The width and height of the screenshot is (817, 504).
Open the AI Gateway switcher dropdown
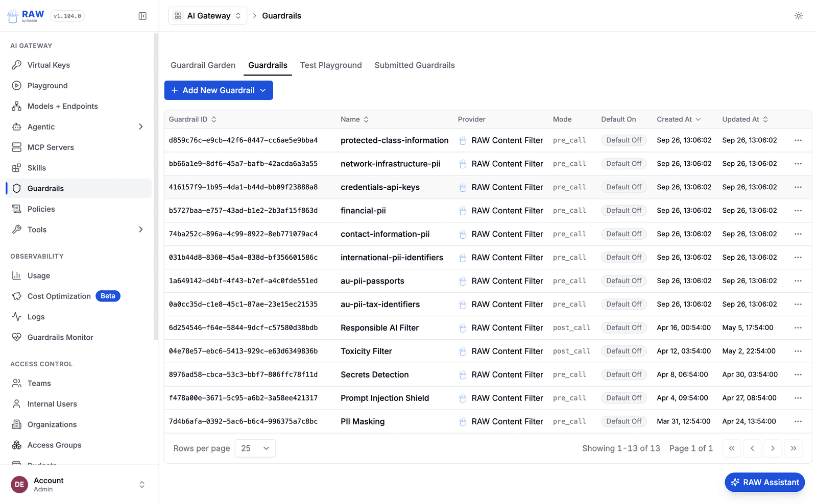208,16
